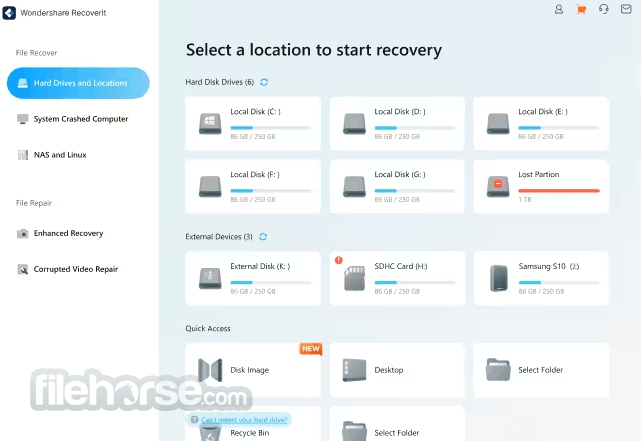This screenshot has width=641, height=441.
Task: Click the 1 TB size text
Action: tap(524, 200)
